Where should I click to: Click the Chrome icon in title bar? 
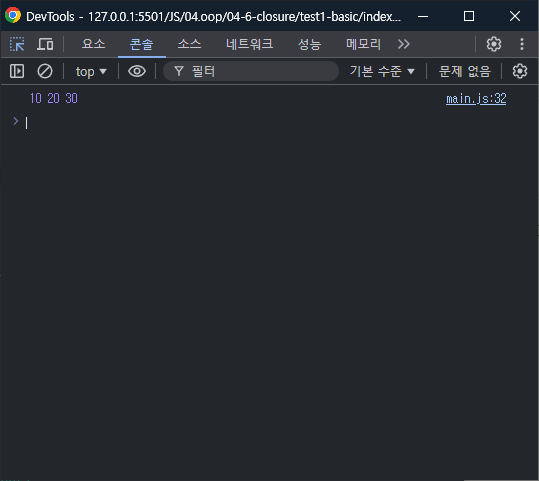point(13,15)
